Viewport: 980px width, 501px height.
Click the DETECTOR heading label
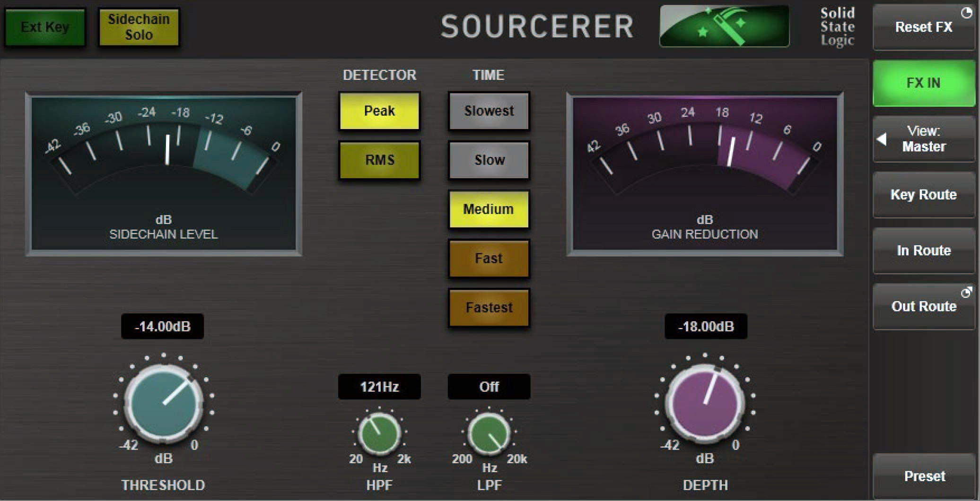point(379,75)
